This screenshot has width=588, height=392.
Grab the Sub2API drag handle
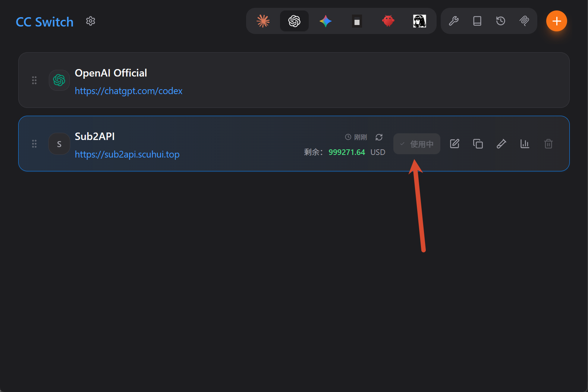click(34, 144)
